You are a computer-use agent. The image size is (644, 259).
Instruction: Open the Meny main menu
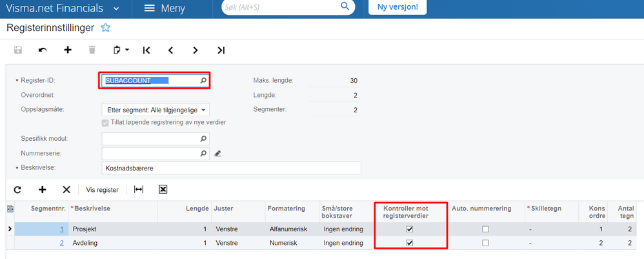(164, 8)
